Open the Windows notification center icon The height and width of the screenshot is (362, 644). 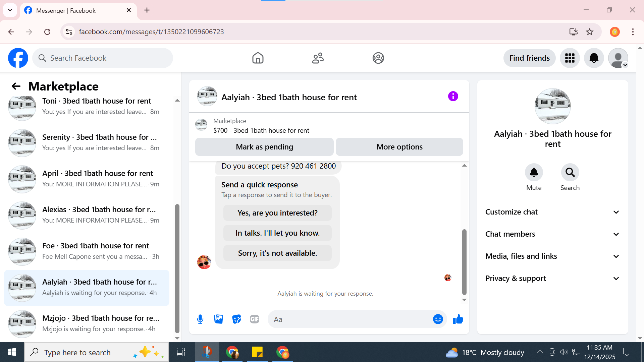point(627,352)
